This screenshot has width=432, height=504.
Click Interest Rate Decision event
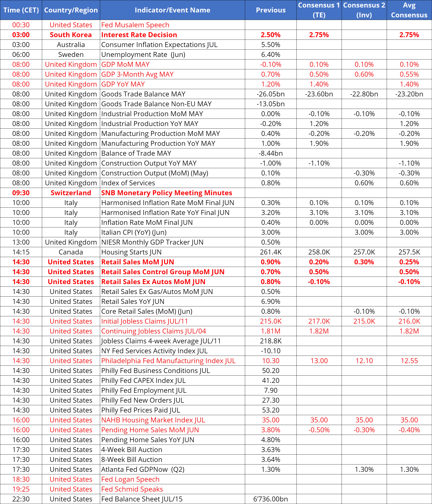coord(172,35)
